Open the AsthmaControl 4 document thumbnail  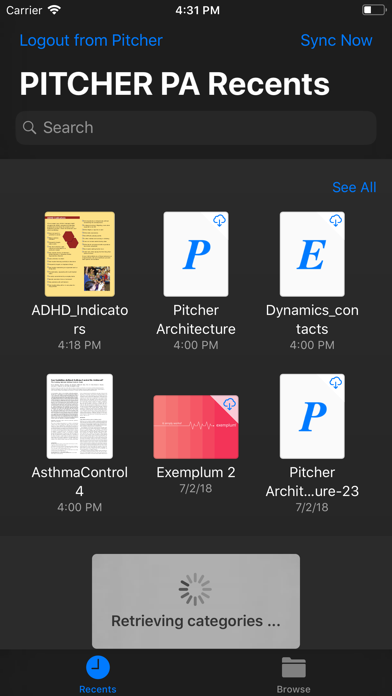(x=79, y=416)
